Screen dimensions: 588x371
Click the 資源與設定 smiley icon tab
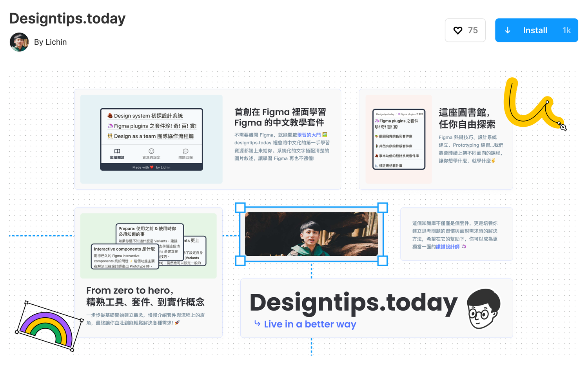point(151,154)
